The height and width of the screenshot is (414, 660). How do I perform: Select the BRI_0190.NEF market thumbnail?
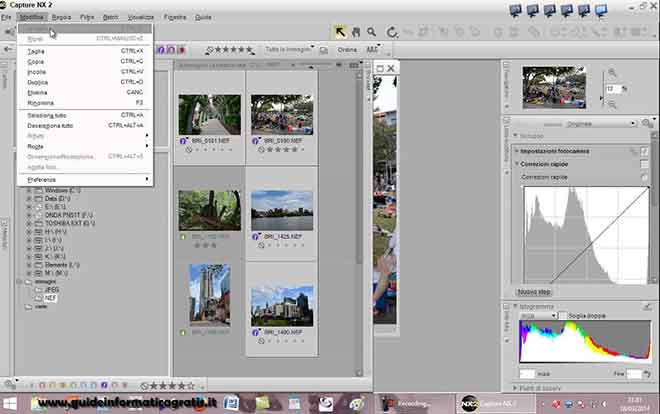(282, 114)
